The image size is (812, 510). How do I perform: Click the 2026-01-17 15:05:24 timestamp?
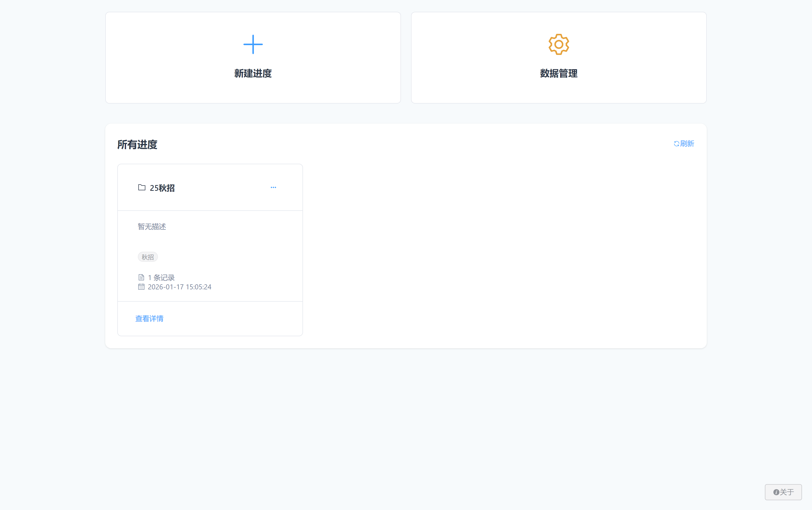[179, 287]
